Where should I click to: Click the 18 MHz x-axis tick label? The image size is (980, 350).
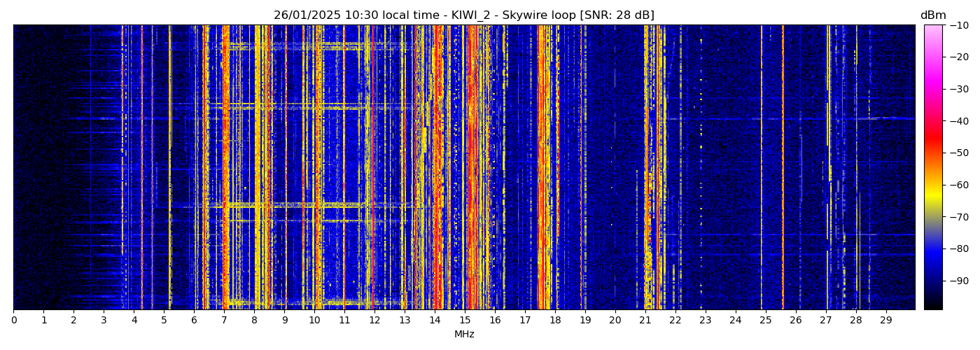(555, 320)
